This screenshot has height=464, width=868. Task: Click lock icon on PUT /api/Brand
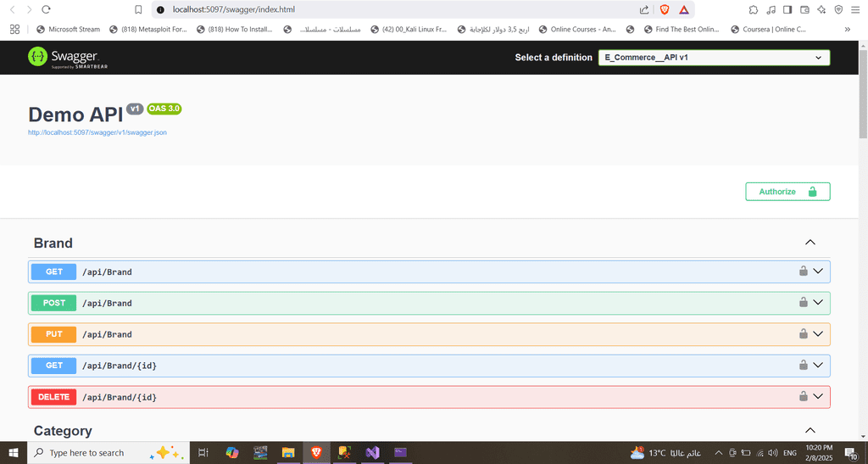click(x=804, y=333)
